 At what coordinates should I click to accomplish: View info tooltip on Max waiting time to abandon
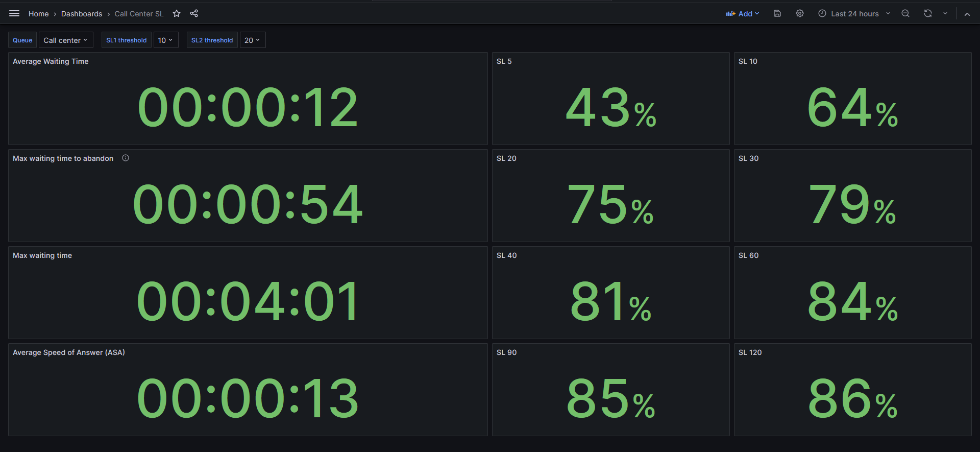coord(126,158)
